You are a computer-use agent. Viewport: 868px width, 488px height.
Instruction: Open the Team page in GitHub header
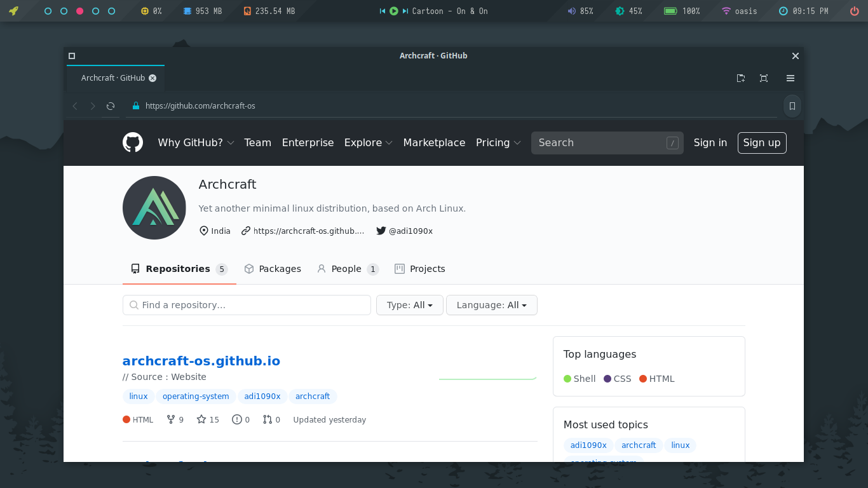(x=257, y=142)
